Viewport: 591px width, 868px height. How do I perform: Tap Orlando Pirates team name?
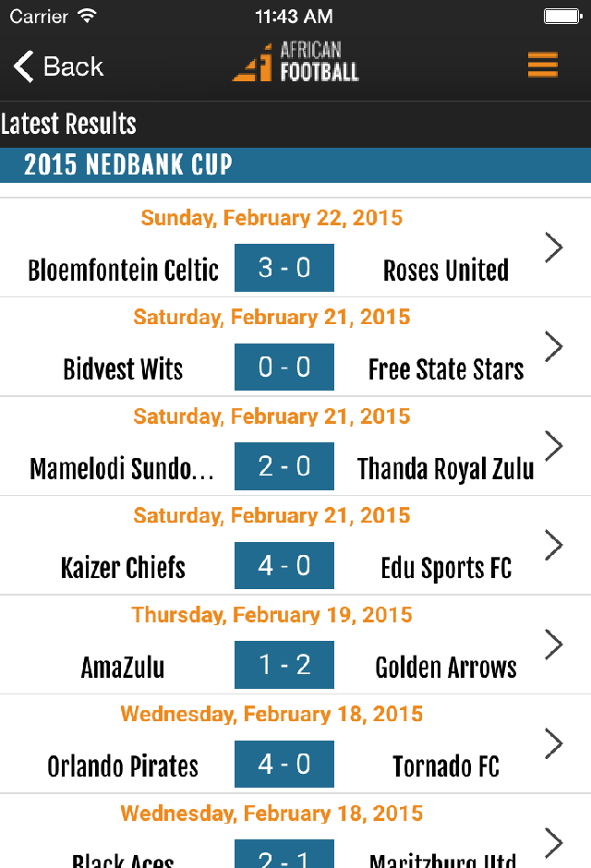(123, 766)
